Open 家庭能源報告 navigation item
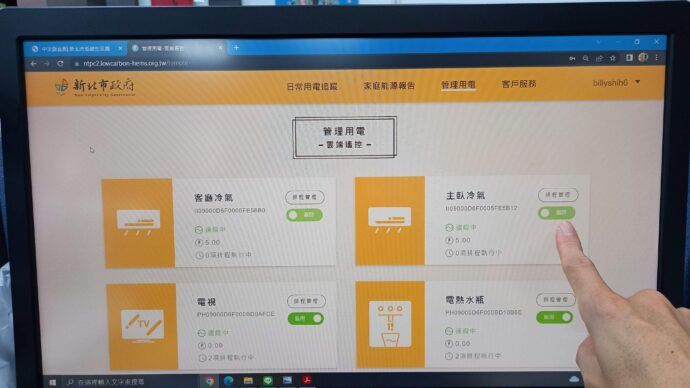This screenshot has width=690, height=388. [x=389, y=86]
